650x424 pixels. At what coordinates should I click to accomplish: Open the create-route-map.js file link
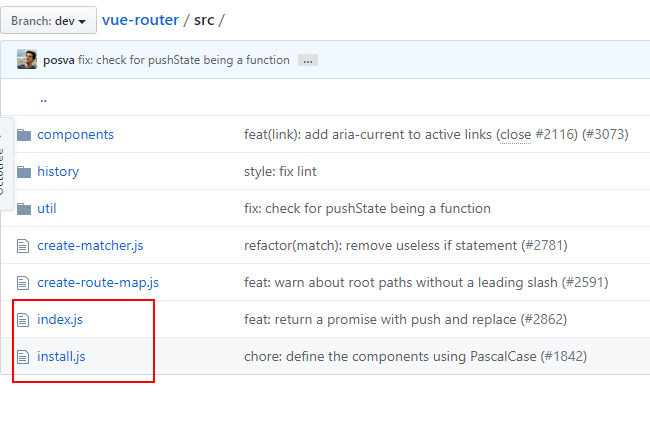[x=98, y=282]
